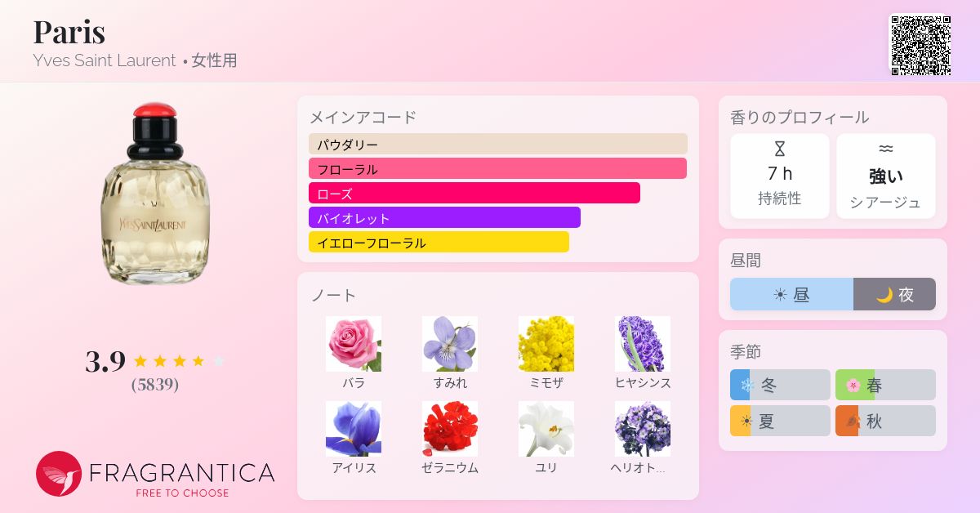Screen dimensions: 980x513
Task: Click the QR code in corner
Action: click(x=920, y=45)
